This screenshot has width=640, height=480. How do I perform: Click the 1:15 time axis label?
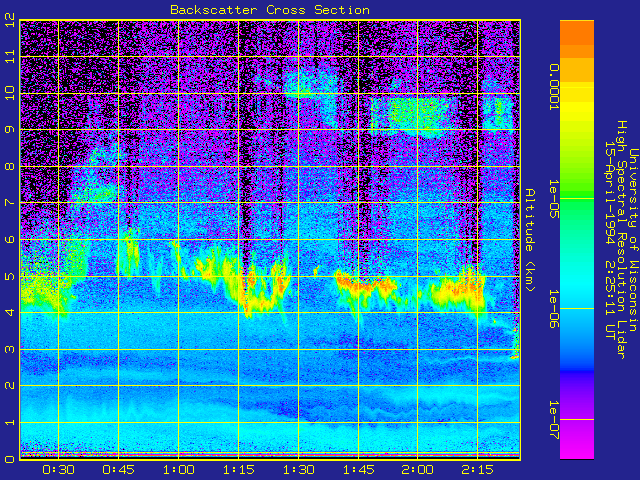(238, 470)
